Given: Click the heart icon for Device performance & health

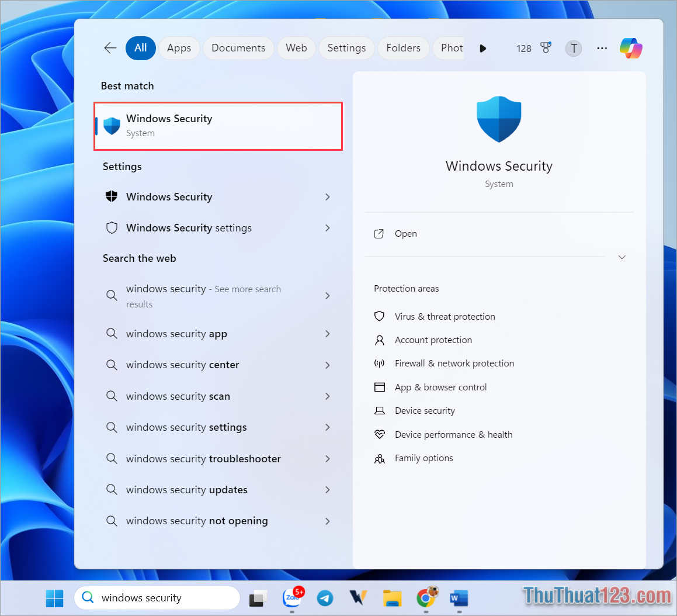Looking at the screenshot, I should [379, 434].
